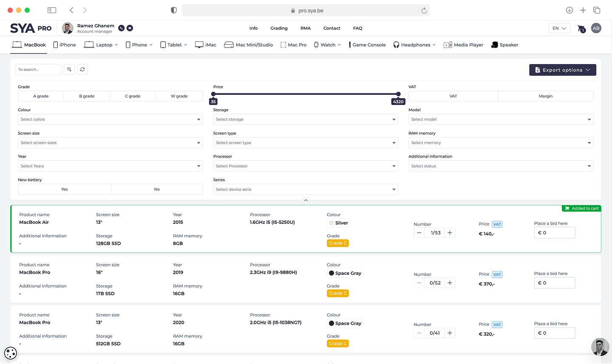Filter by W grade
This screenshot has width=612, height=364.
[179, 96]
